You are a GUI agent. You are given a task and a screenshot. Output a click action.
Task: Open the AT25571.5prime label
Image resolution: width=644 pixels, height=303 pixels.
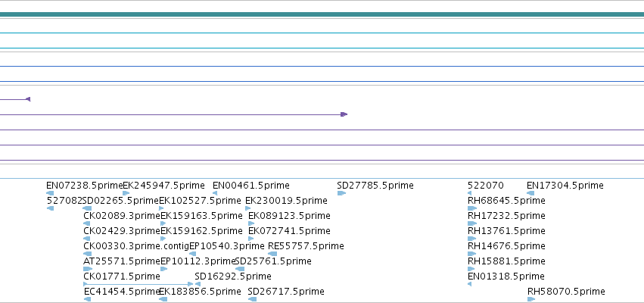pyautogui.click(x=122, y=261)
